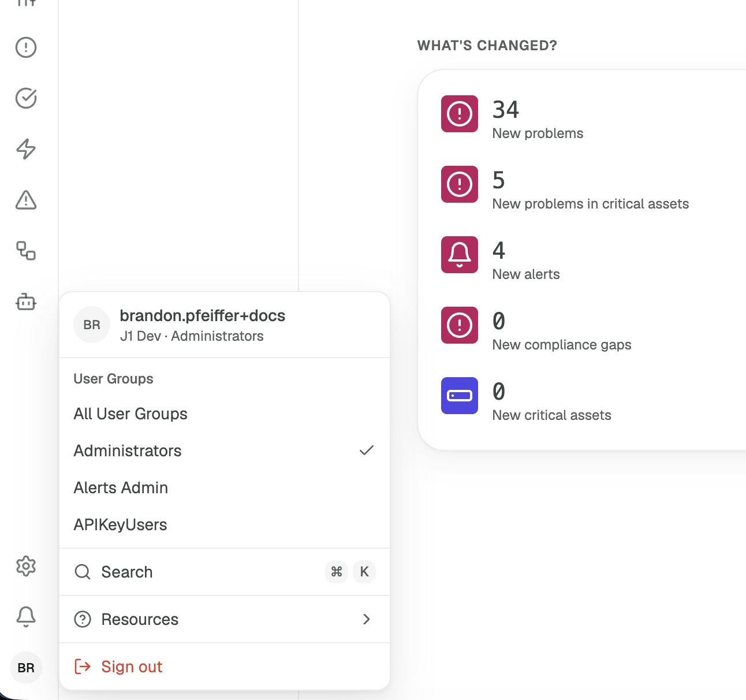Click the 34 new problems count
The height and width of the screenshot is (700, 746).
(506, 110)
